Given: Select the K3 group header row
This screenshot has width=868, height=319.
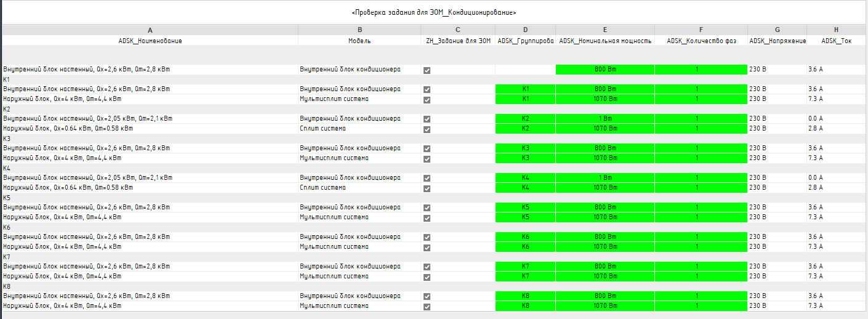Looking at the screenshot, I should coord(434,139).
